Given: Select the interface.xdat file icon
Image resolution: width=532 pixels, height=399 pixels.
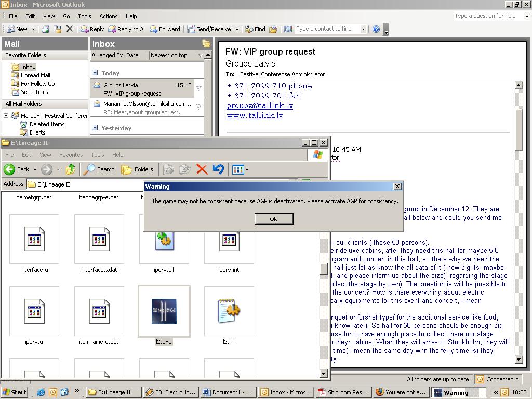Looking at the screenshot, I should [x=99, y=239].
